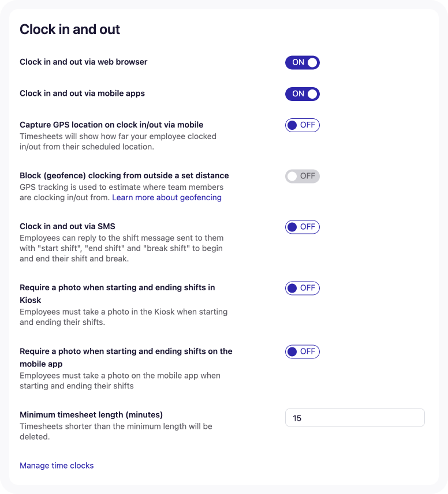The height and width of the screenshot is (494, 448).
Task: Turn off clock in via web browser
Action: point(302,62)
